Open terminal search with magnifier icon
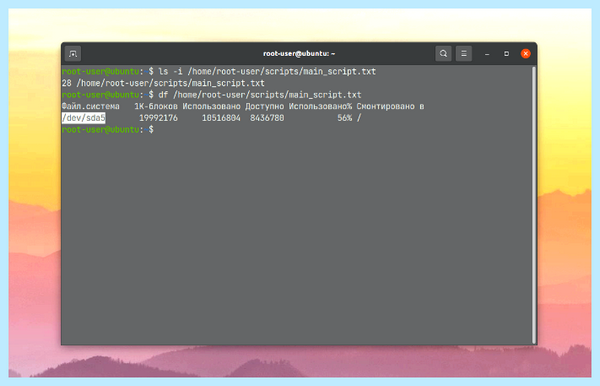600x386 pixels. [443, 54]
